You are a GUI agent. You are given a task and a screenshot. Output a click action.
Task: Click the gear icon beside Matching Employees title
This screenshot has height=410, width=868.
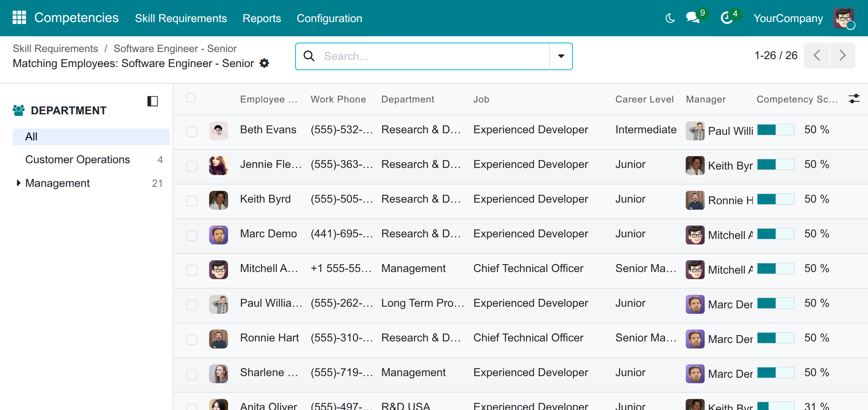pos(264,63)
